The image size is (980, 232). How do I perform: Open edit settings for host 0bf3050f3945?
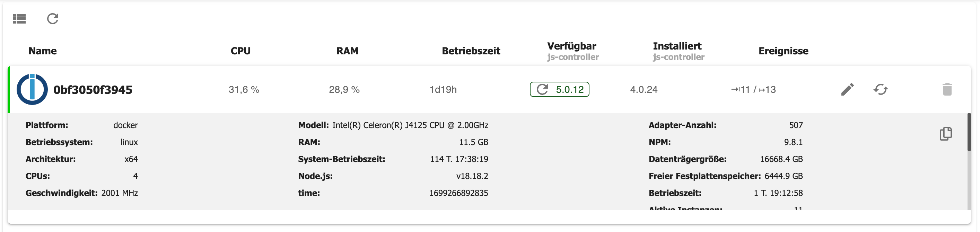click(848, 89)
